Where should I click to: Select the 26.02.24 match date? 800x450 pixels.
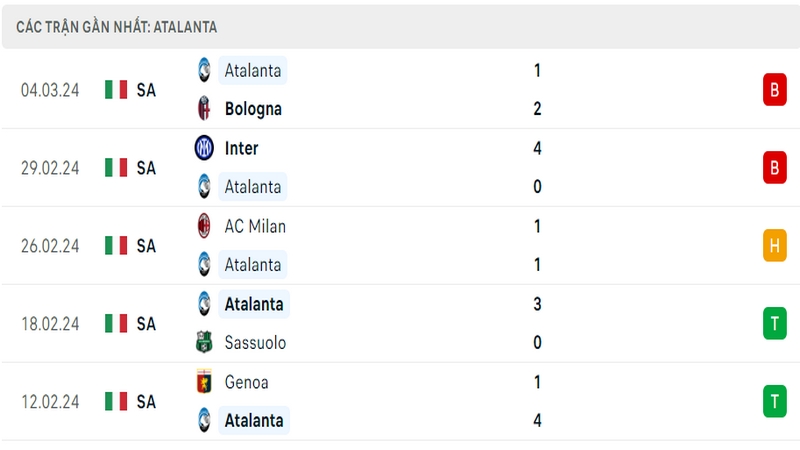pos(50,246)
